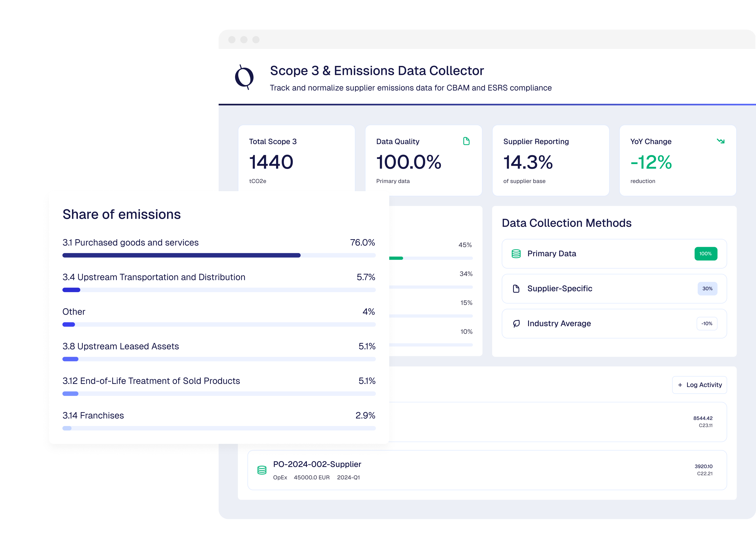Toggle the Supplier-Specific collection method
The height and width of the screenshot is (552, 756).
pyautogui.click(x=614, y=288)
